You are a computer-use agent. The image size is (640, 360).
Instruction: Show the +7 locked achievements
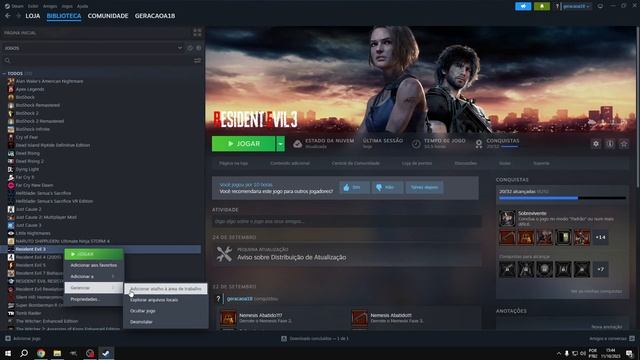click(600, 269)
